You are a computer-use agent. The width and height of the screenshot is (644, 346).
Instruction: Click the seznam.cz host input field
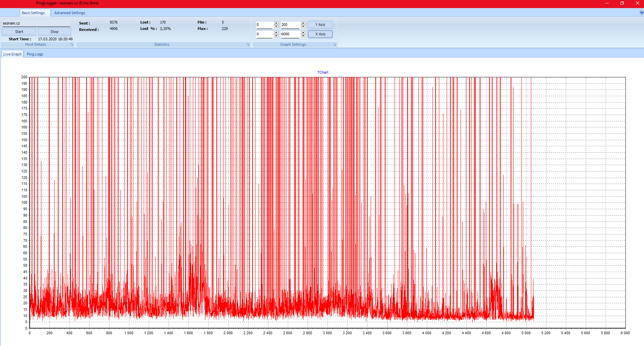(35, 23)
